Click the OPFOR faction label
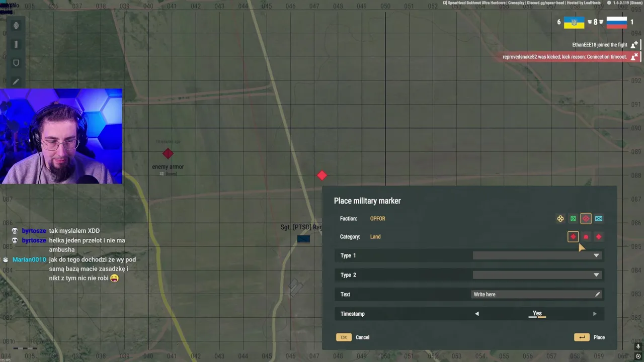This screenshot has width=644, height=362. [x=377, y=219]
